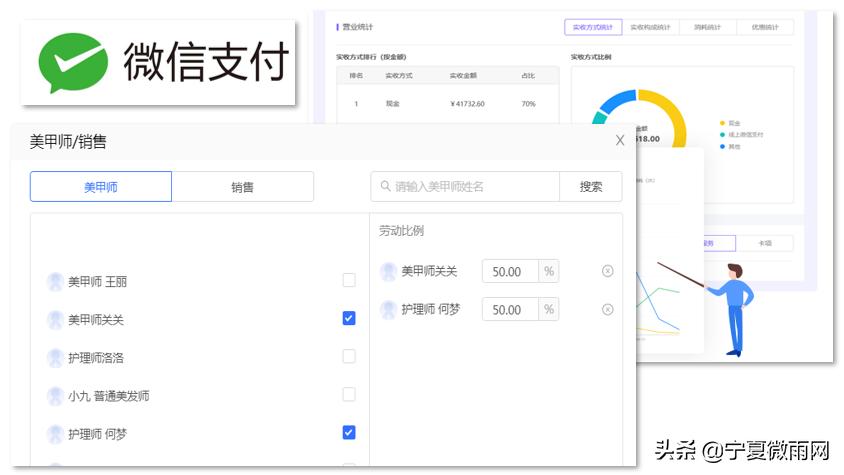The width and height of the screenshot is (844, 475).
Task: Click the green WeChat Pay logo icon
Action: (x=73, y=62)
